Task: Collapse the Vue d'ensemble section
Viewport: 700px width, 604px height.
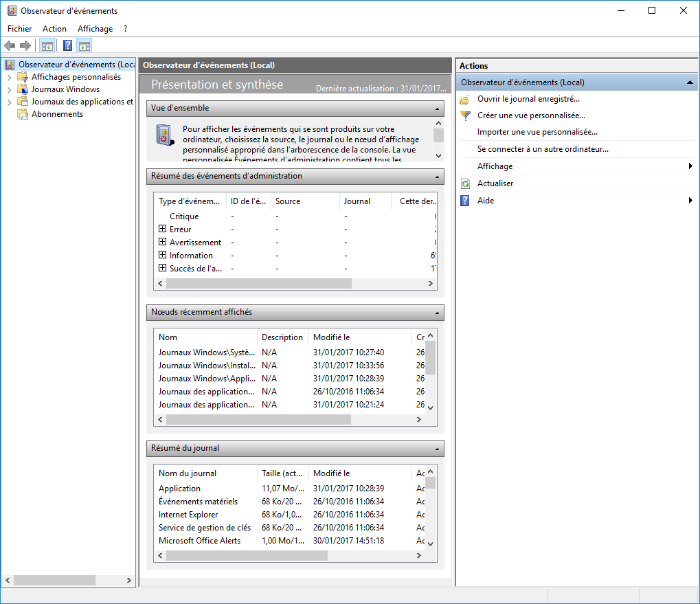Action: click(x=438, y=109)
